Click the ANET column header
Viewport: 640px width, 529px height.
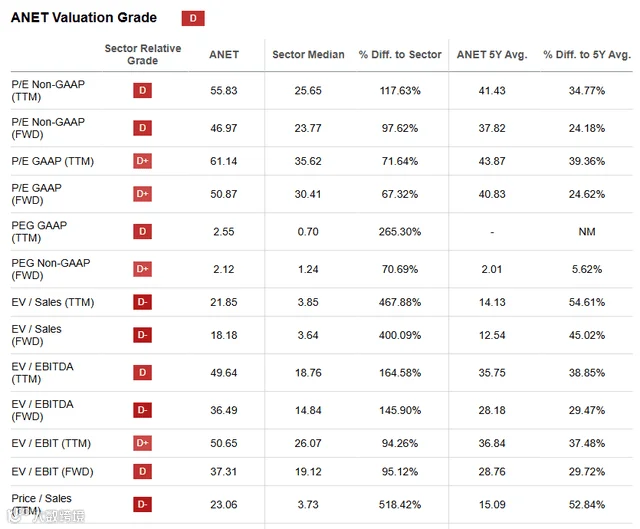(x=224, y=55)
